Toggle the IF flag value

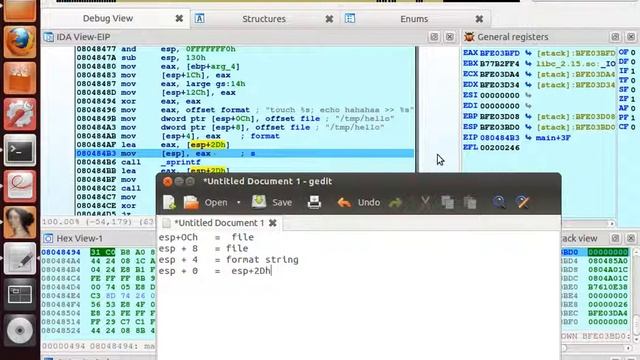point(633,71)
